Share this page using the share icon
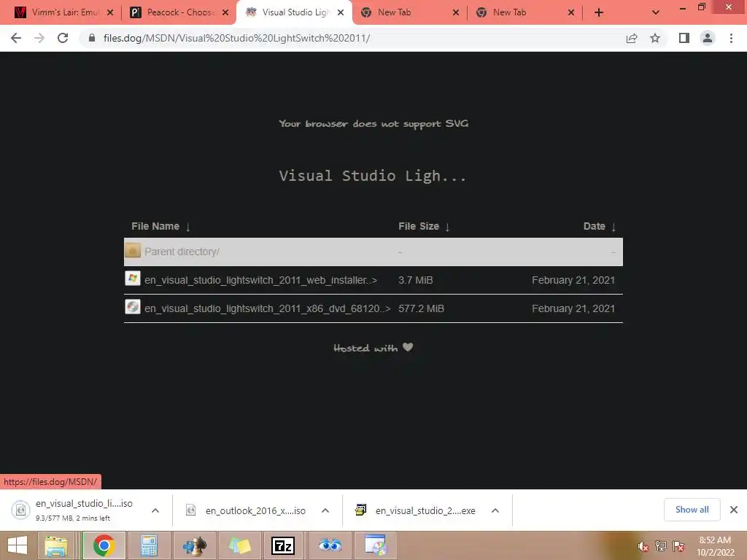The image size is (747, 560). (632, 38)
